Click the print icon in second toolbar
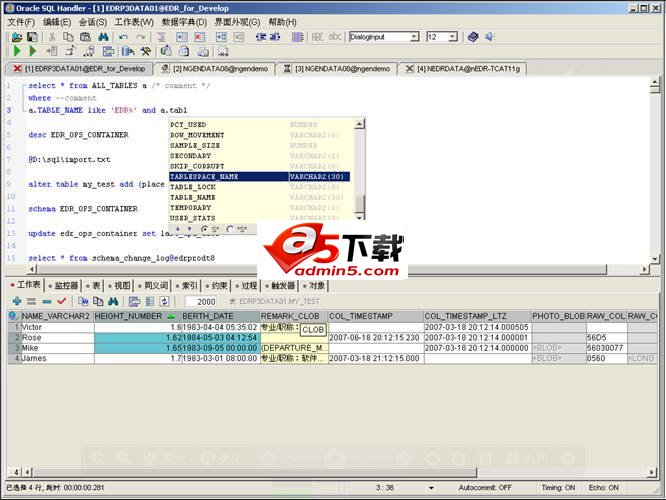Image resolution: width=666 pixels, height=500 pixels. point(203,51)
